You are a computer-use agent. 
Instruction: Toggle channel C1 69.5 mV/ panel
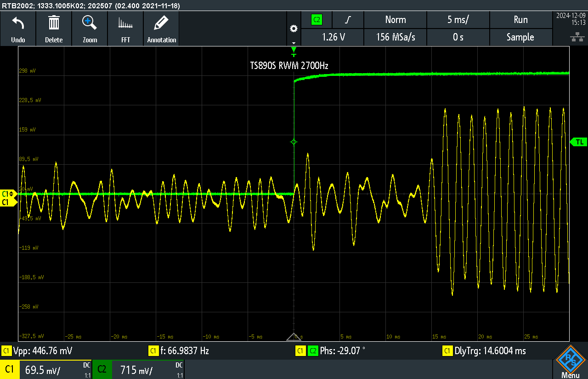click(46, 370)
